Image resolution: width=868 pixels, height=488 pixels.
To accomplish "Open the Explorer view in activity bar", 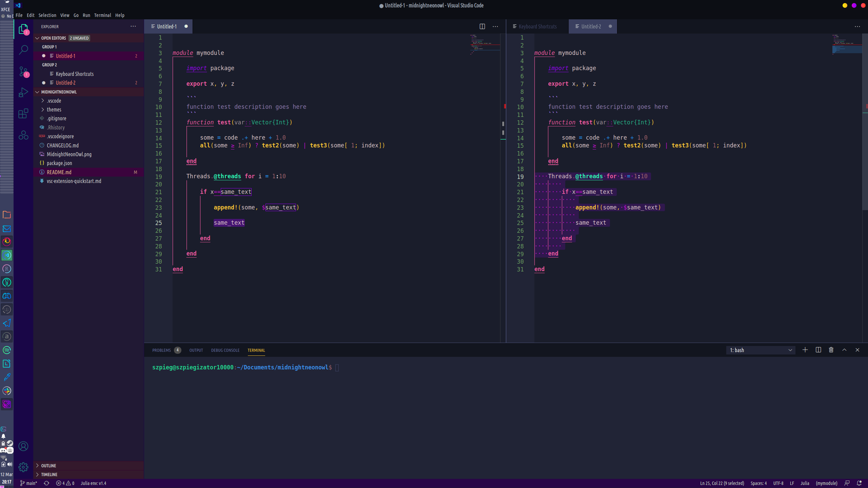I will 23,29.
